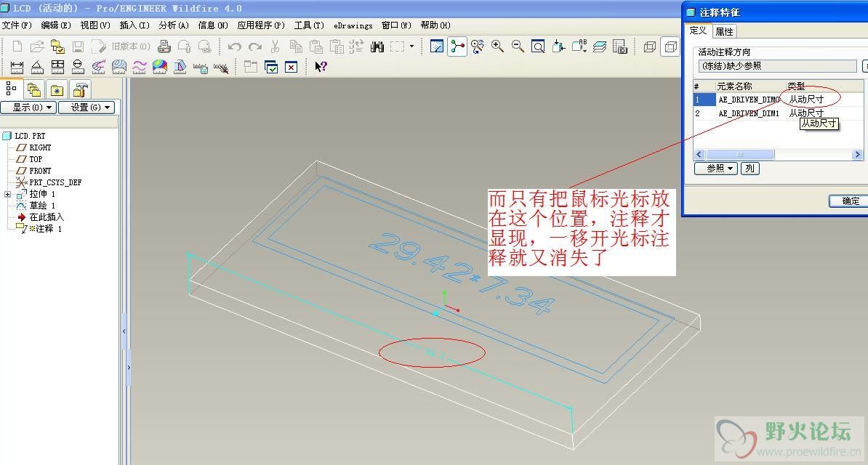Click the Close window toolbar icon
This screenshot has width=868, height=465.
(292, 68)
